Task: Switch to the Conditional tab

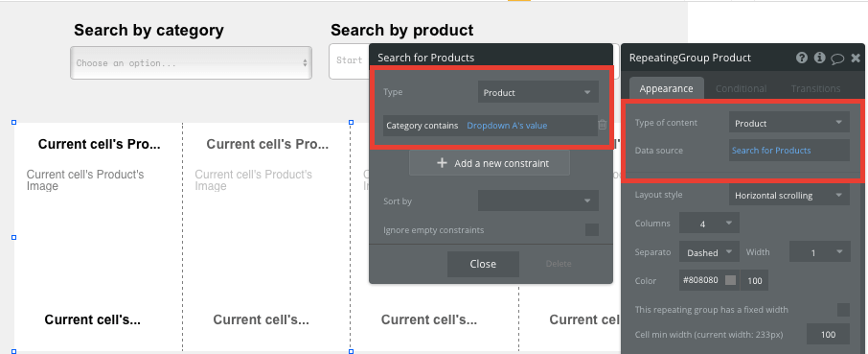Action: click(x=741, y=88)
